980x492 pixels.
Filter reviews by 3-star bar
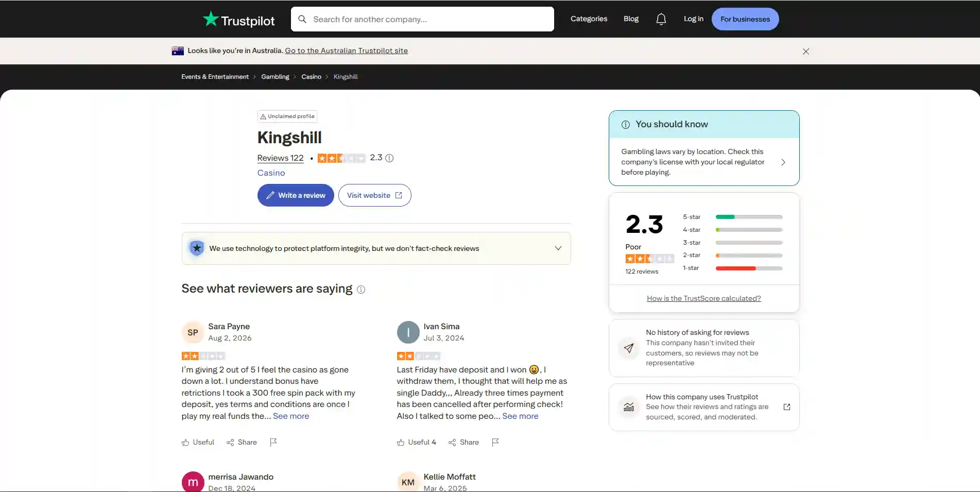732,243
